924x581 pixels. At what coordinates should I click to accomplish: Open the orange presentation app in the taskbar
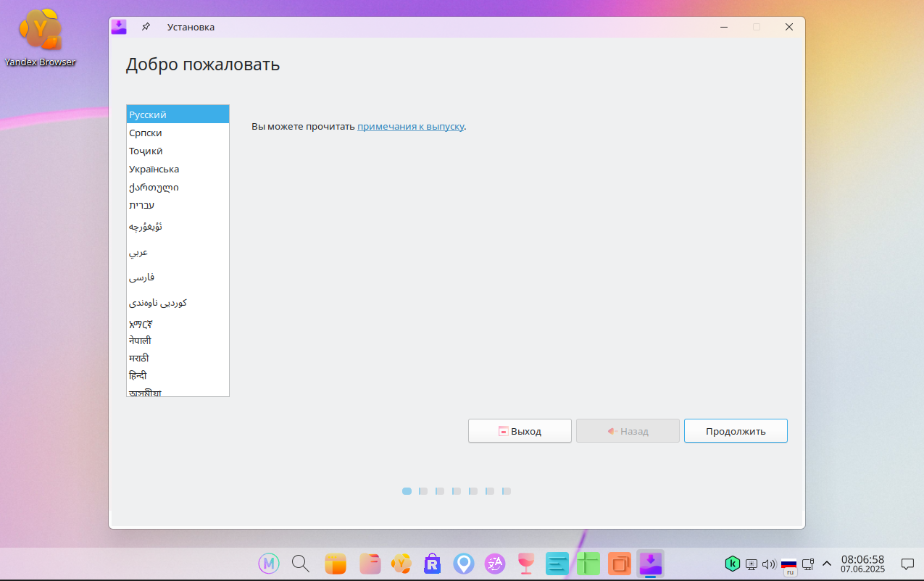(x=620, y=563)
